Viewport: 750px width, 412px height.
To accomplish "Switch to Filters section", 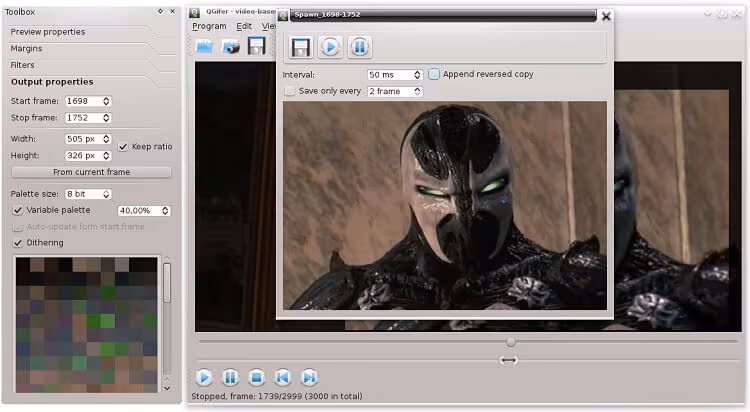I will pyautogui.click(x=22, y=65).
